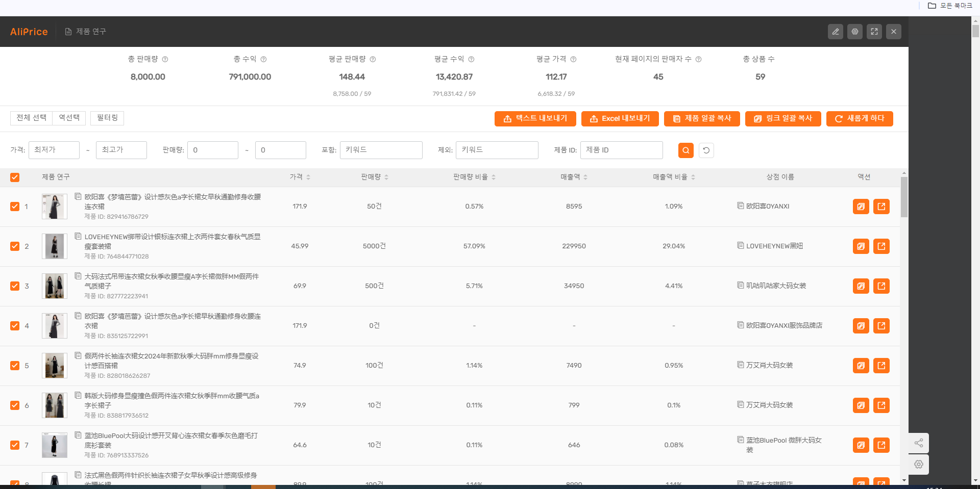Click table scrollbar down arrow

[x=904, y=480]
